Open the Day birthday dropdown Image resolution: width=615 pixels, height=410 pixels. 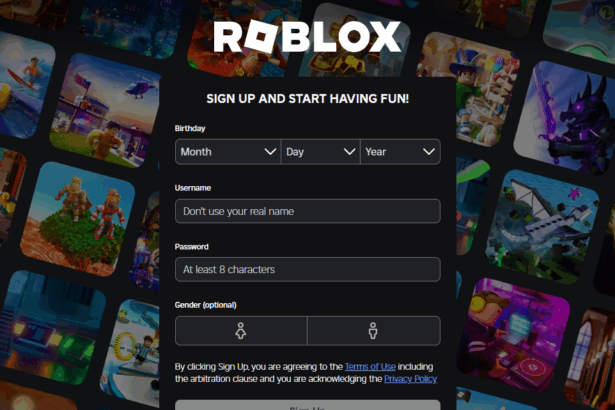(x=320, y=151)
